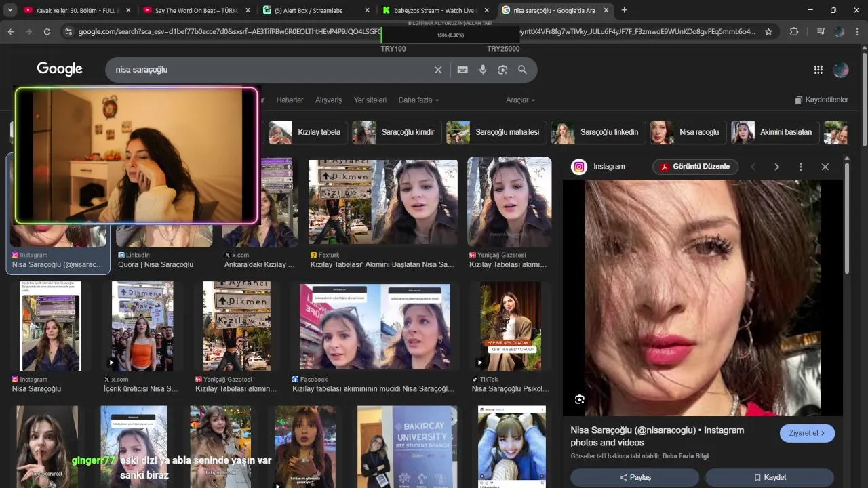The width and height of the screenshot is (868, 488).
Task: Switch to Say The Word On Beat tab
Action: click(x=197, y=10)
